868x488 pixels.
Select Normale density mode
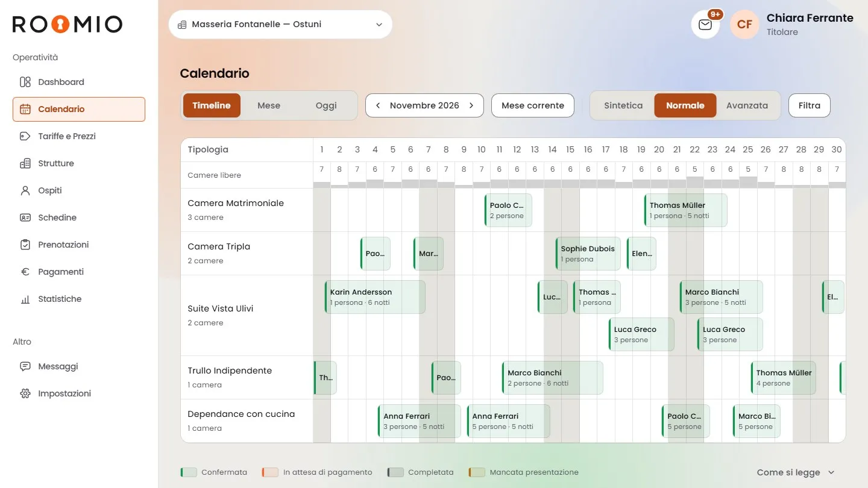tap(685, 105)
